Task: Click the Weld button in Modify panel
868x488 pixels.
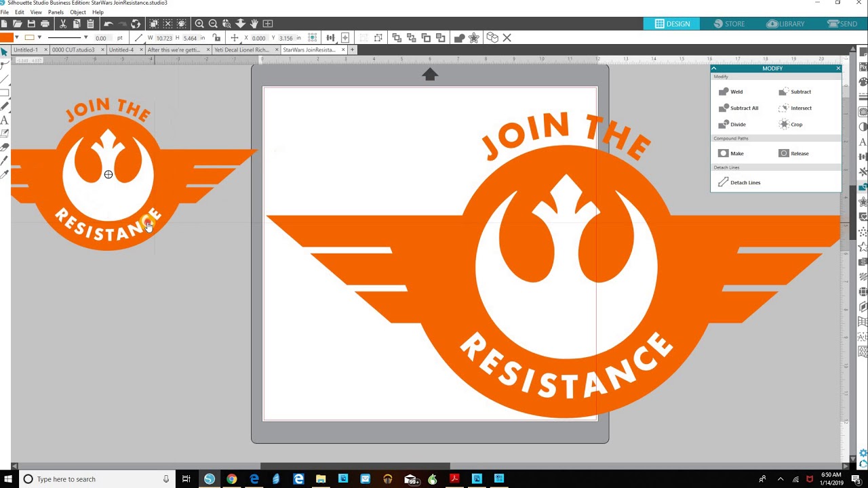Action: [731, 91]
